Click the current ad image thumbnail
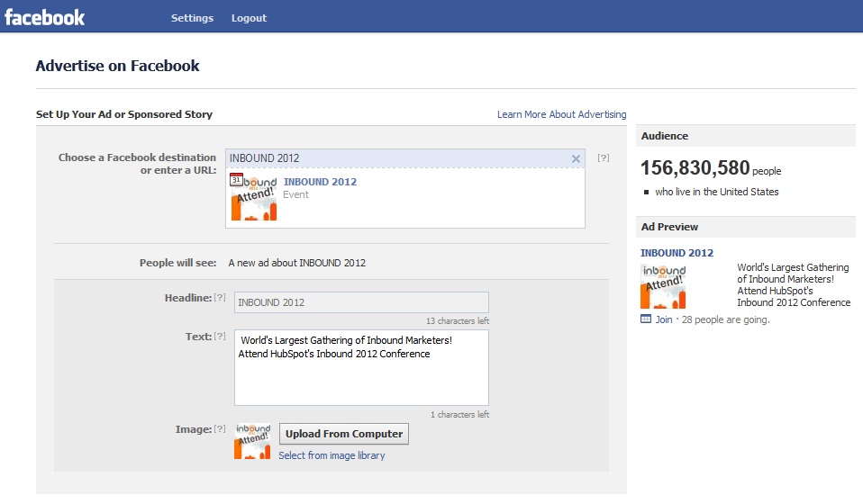863x504 pixels. tap(252, 441)
